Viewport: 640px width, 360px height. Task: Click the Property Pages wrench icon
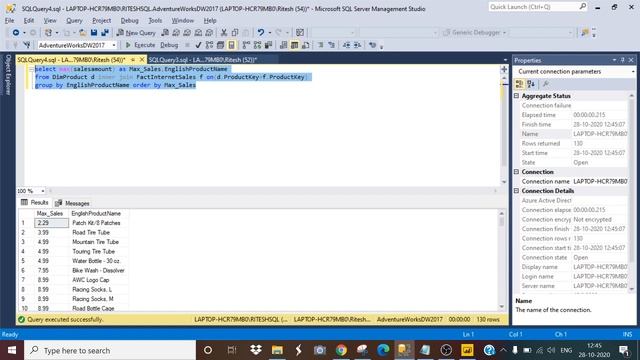coord(546,84)
